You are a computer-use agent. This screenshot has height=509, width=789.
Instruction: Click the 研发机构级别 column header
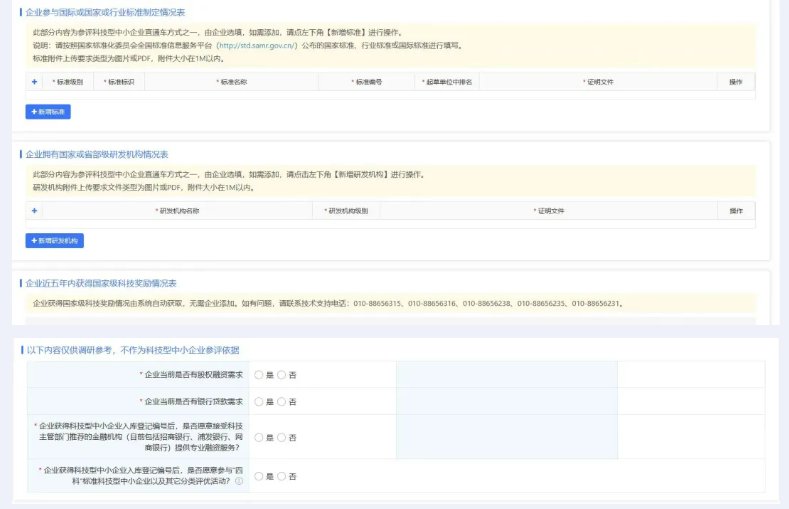coord(347,211)
